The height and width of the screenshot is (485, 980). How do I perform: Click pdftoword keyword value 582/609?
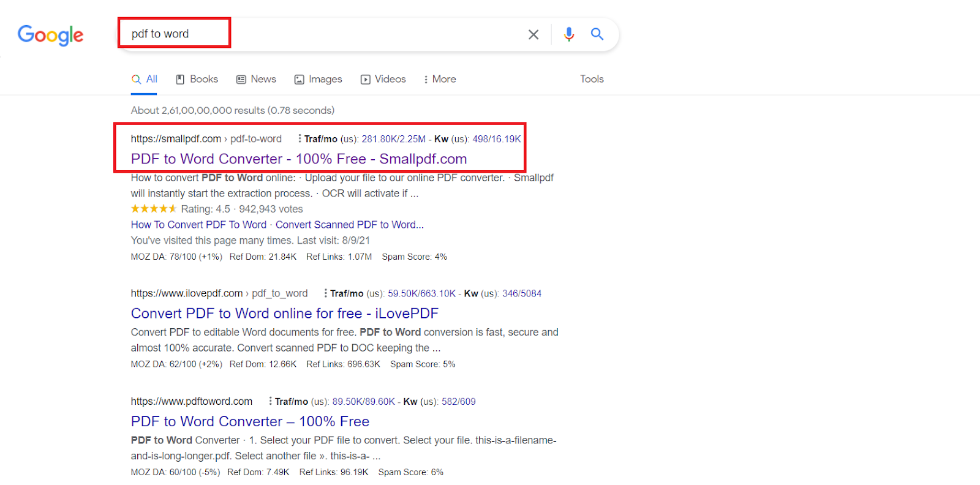(459, 401)
